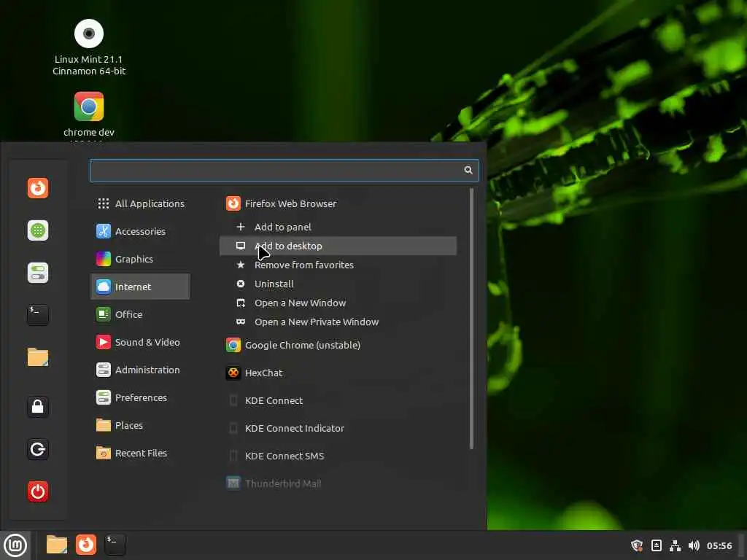
Task: Choose Add to panel option
Action: point(338,227)
